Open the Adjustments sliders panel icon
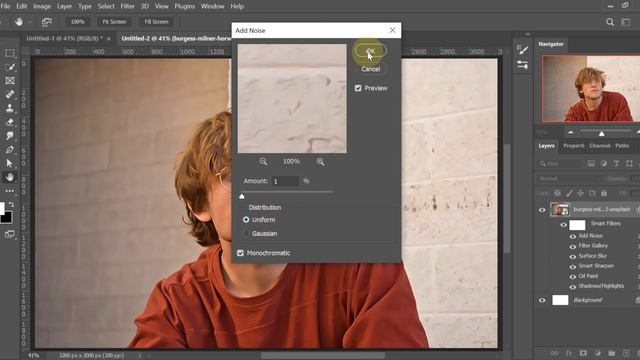 tap(522, 64)
